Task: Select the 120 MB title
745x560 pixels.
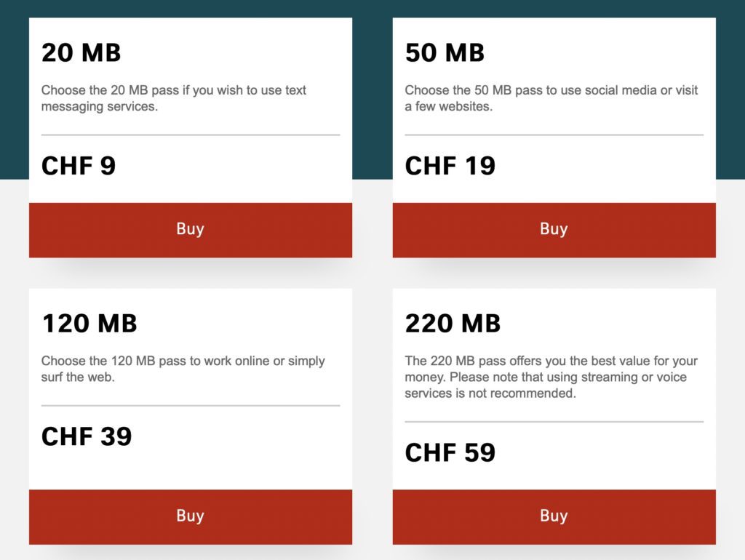Action: pyautogui.click(x=89, y=324)
